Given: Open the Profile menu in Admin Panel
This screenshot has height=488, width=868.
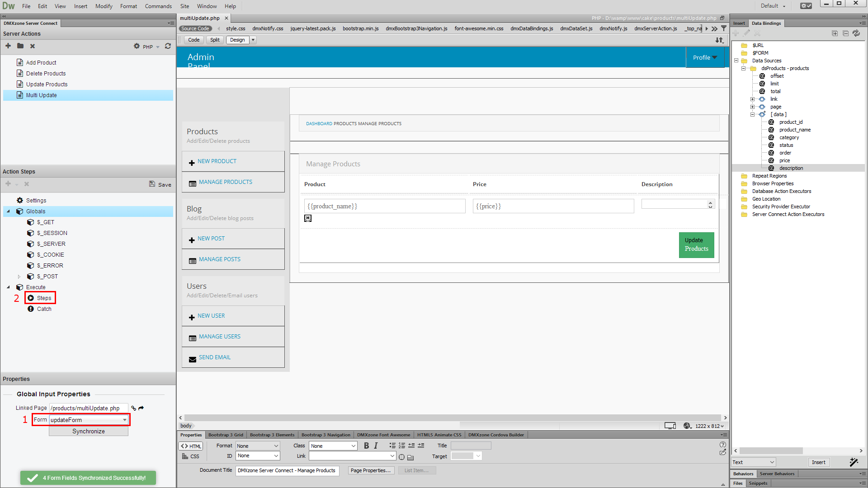Looking at the screenshot, I should click(x=705, y=57).
